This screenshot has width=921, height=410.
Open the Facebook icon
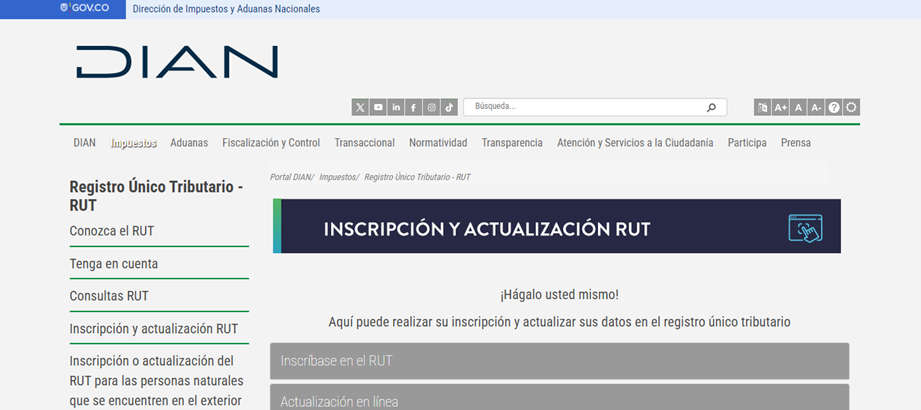click(x=414, y=107)
